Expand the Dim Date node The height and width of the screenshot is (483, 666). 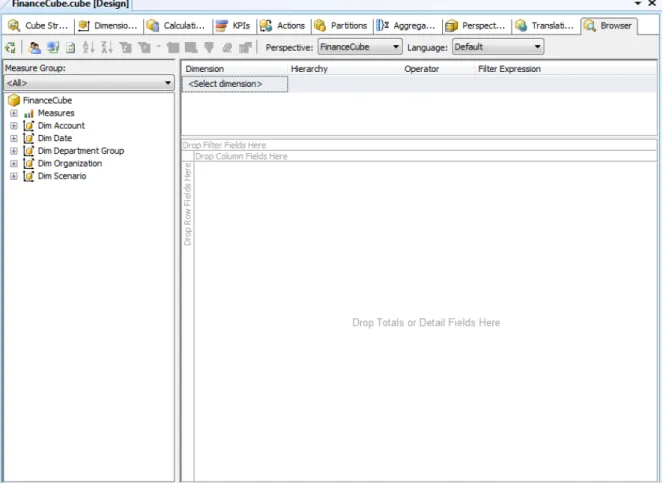point(14,138)
